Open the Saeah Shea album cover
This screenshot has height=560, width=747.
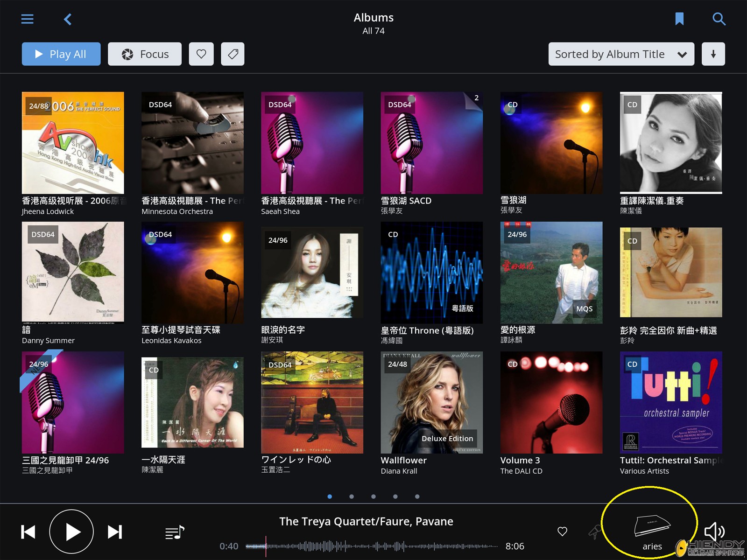(312, 143)
